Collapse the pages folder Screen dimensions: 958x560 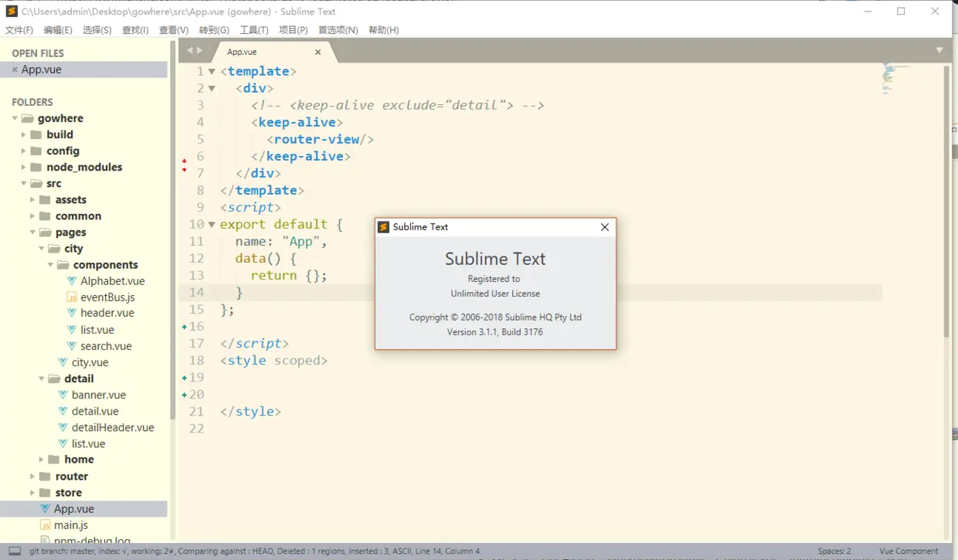click(32, 232)
